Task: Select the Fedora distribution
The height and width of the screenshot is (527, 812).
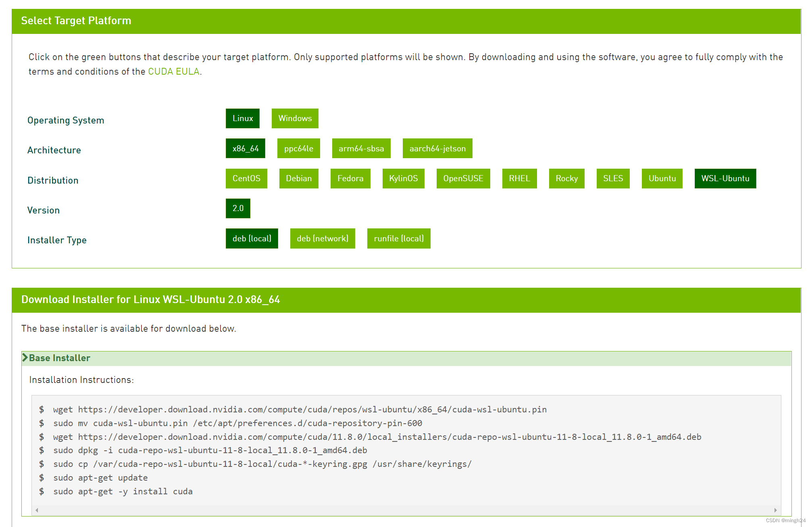Action: 350,178
